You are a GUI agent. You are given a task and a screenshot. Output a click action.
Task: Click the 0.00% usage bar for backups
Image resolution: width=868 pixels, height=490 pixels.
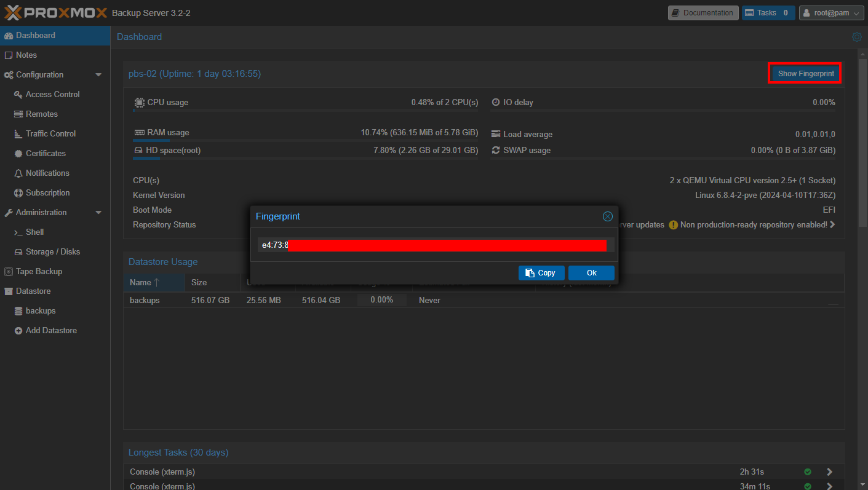click(x=382, y=300)
